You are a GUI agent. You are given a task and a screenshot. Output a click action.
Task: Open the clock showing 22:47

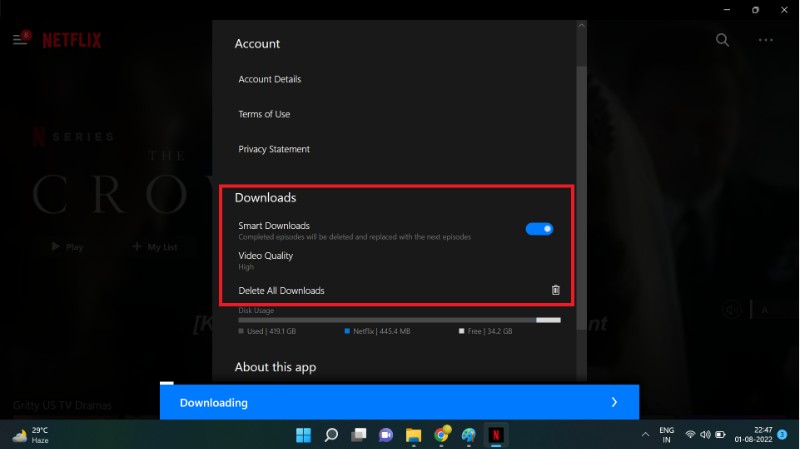click(754, 435)
